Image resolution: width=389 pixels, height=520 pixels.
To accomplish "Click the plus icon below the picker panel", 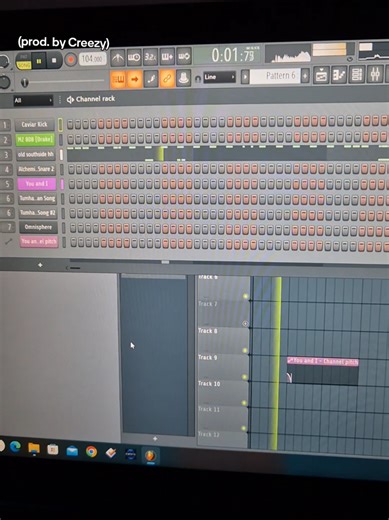I will click(155, 439).
